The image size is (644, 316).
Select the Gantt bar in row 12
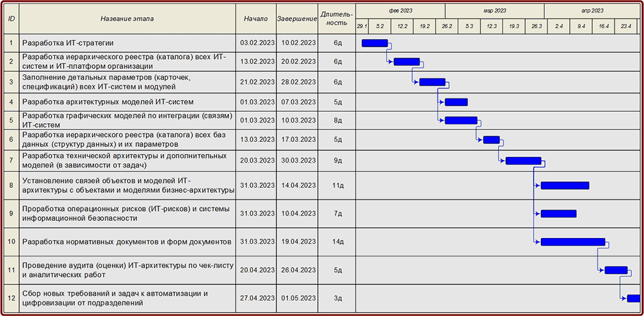[x=633, y=298]
